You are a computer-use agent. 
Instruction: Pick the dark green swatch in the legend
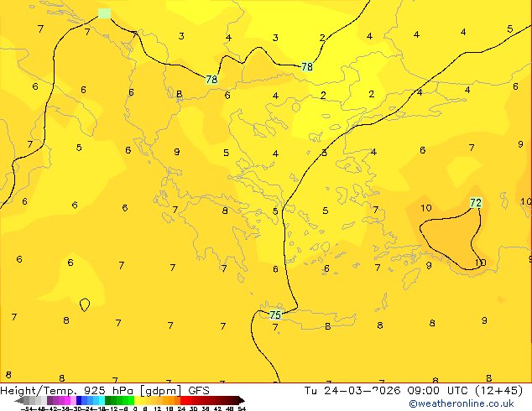click(108, 400)
